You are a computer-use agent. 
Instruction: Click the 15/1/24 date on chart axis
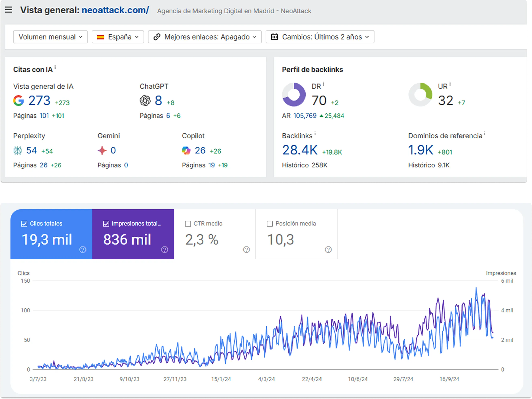pos(221,379)
